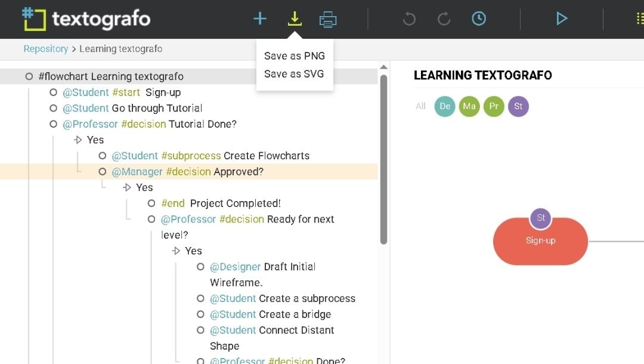This screenshot has height=364, width=644.
Task: Toggle the St actor filter badge
Action: coord(518,106)
